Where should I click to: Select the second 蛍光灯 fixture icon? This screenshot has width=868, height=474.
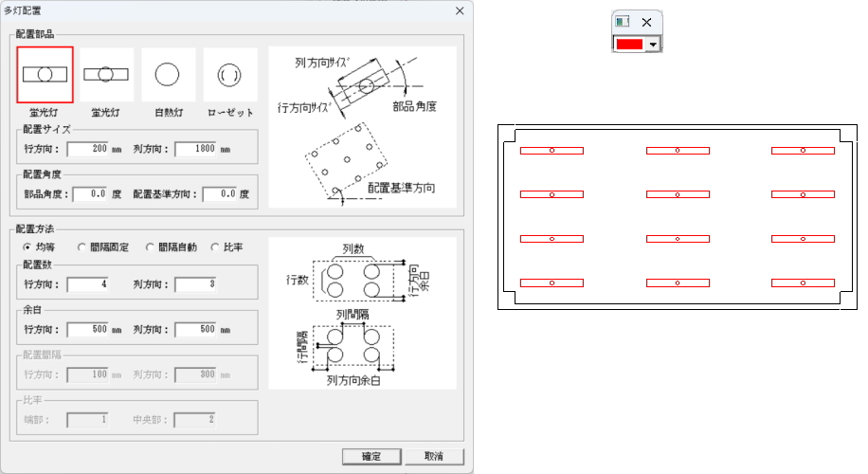[106, 75]
